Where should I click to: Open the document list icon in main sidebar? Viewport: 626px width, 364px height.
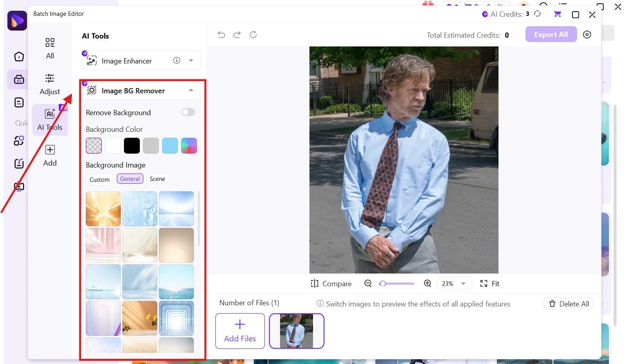click(19, 102)
